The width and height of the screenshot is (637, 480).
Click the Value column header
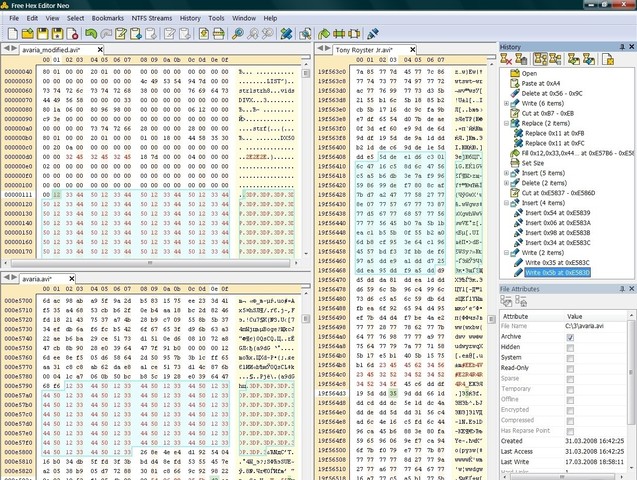pyautogui.click(x=574, y=316)
